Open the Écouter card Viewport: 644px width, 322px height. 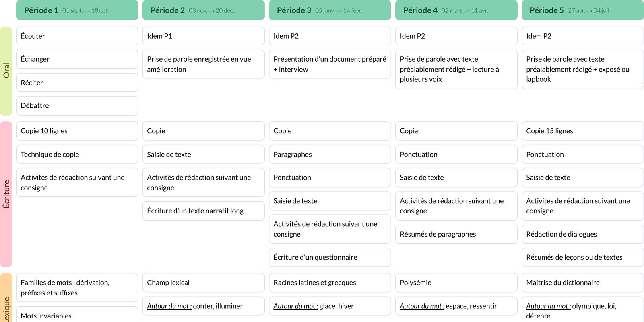pos(77,36)
